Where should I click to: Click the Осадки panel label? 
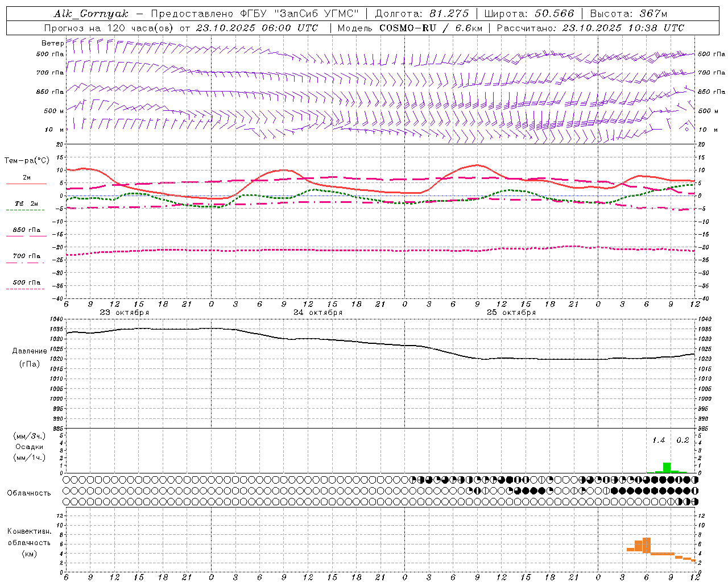pyautogui.click(x=30, y=447)
